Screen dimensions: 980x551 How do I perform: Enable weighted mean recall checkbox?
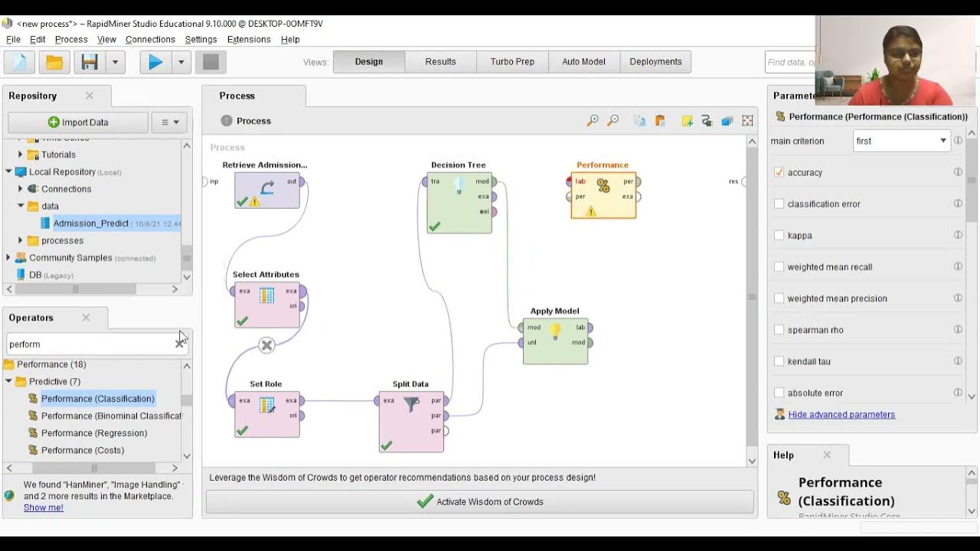[779, 266]
